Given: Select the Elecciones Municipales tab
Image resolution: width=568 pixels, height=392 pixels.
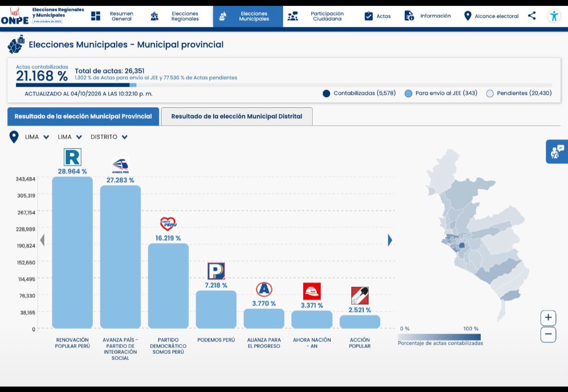Looking at the screenshot, I should pos(248,16).
